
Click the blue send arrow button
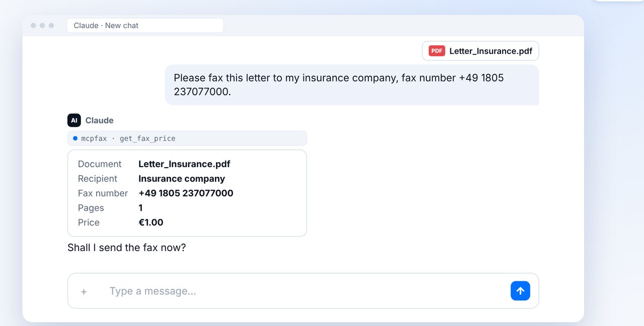point(520,291)
